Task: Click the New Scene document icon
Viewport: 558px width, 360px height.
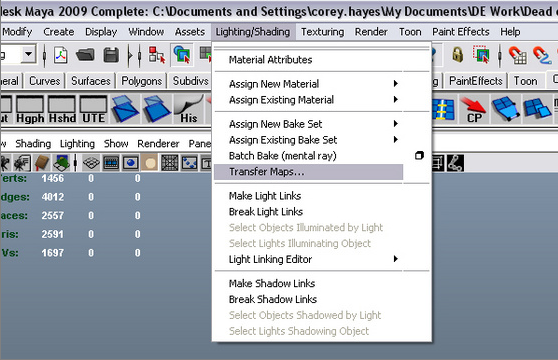Action: (x=60, y=55)
